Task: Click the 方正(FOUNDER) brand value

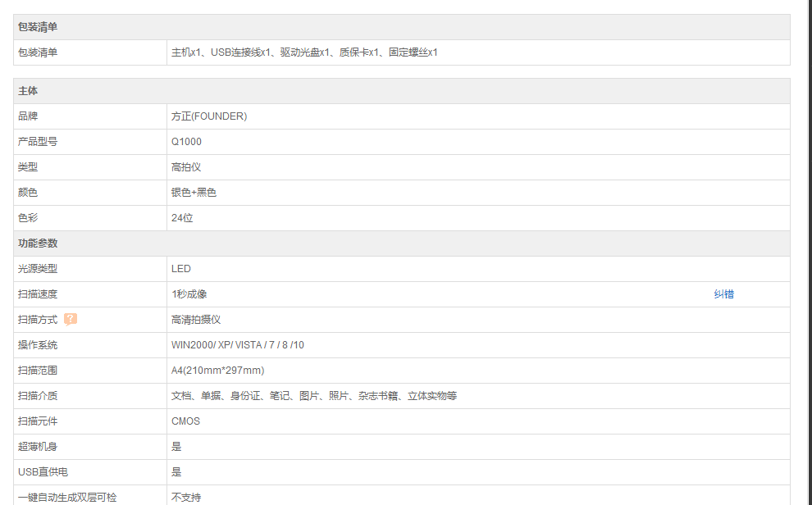Action: 209,116
